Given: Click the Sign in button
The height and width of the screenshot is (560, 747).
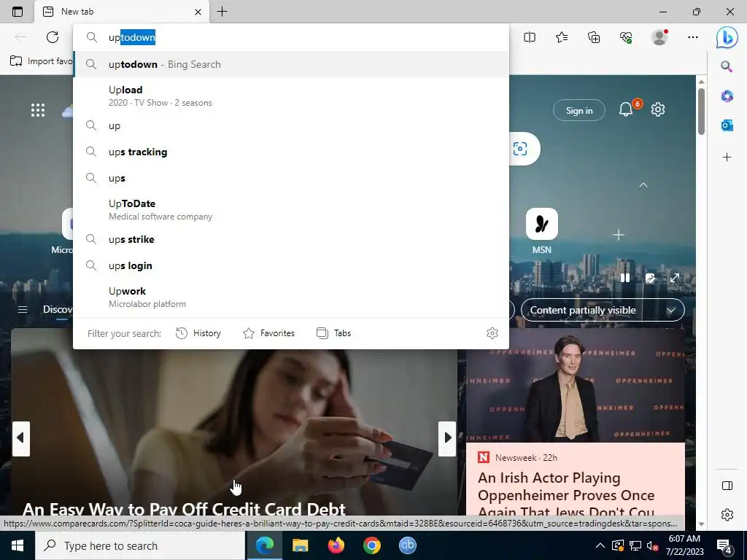Looking at the screenshot, I should [x=579, y=111].
